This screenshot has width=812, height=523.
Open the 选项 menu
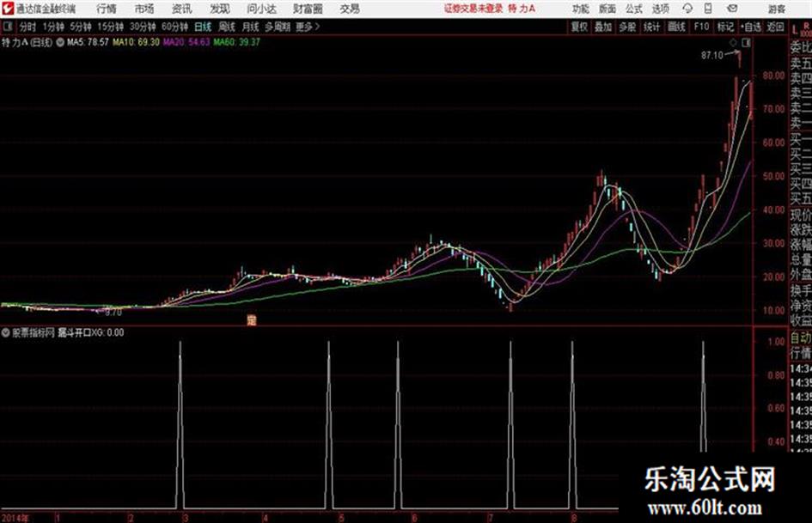coord(661,9)
